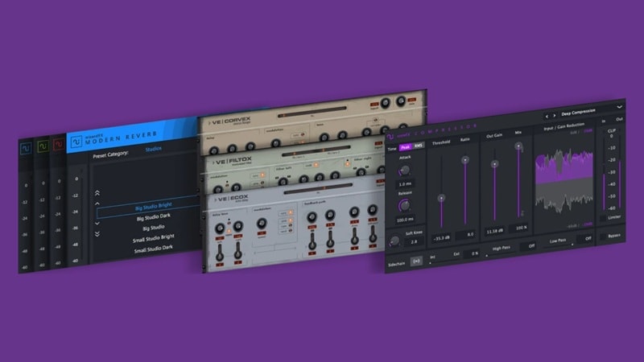Click the Attack value field 1.0 ms
The width and height of the screenshot is (644, 362).
[x=405, y=184]
